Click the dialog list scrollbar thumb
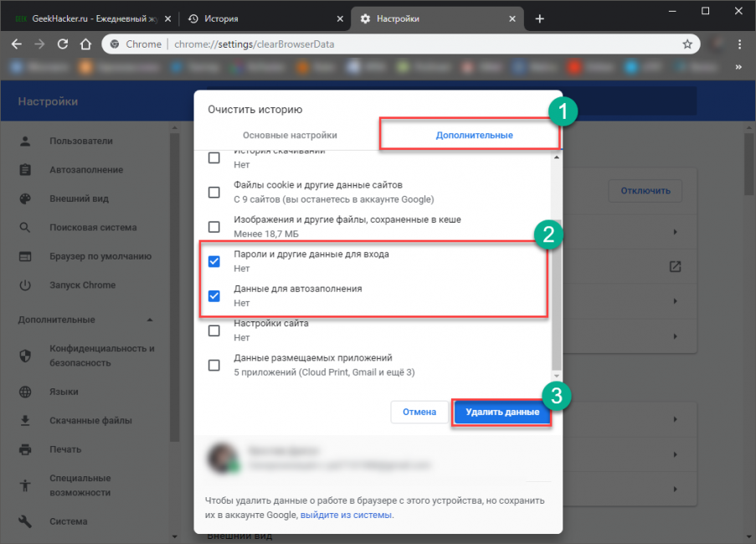The height and width of the screenshot is (544, 756). tap(557, 293)
